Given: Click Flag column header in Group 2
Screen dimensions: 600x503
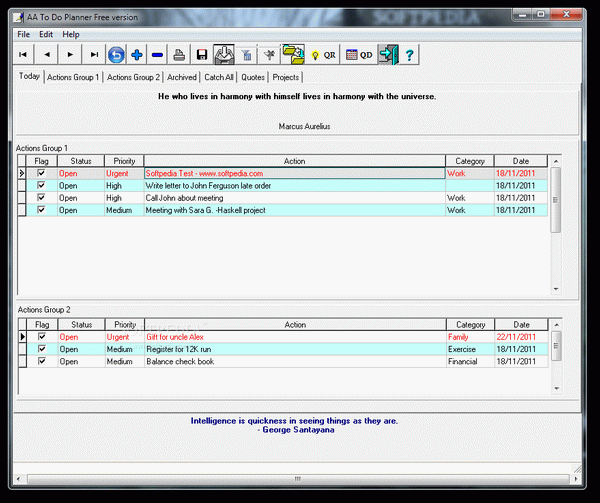Looking at the screenshot, I should [x=42, y=325].
